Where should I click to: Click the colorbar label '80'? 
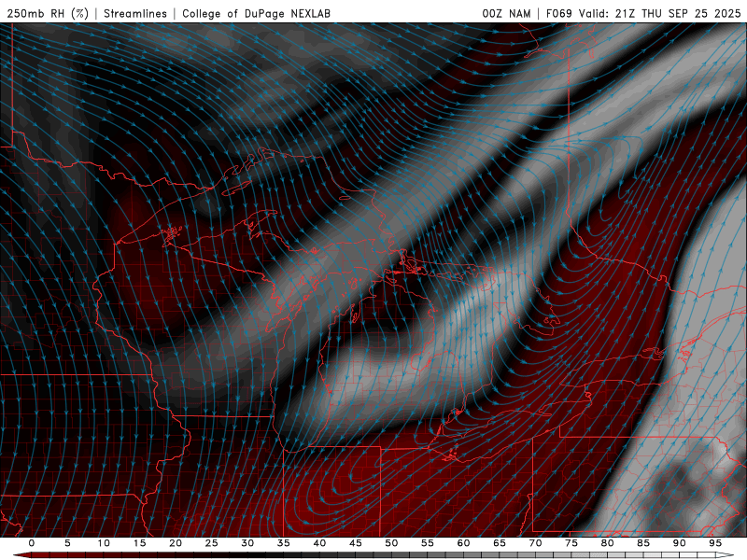coord(607,543)
